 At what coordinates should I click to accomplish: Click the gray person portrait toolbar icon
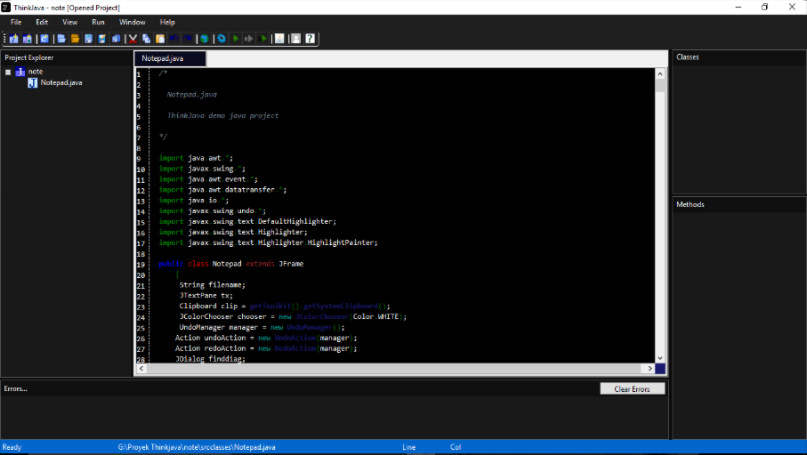click(x=295, y=39)
